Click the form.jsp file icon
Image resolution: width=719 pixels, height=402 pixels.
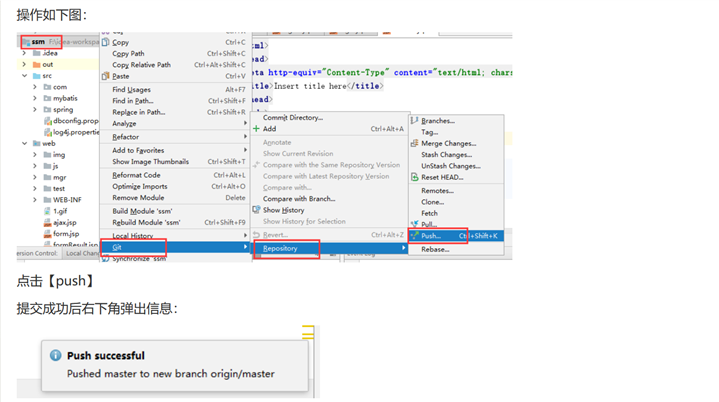(47, 234)
